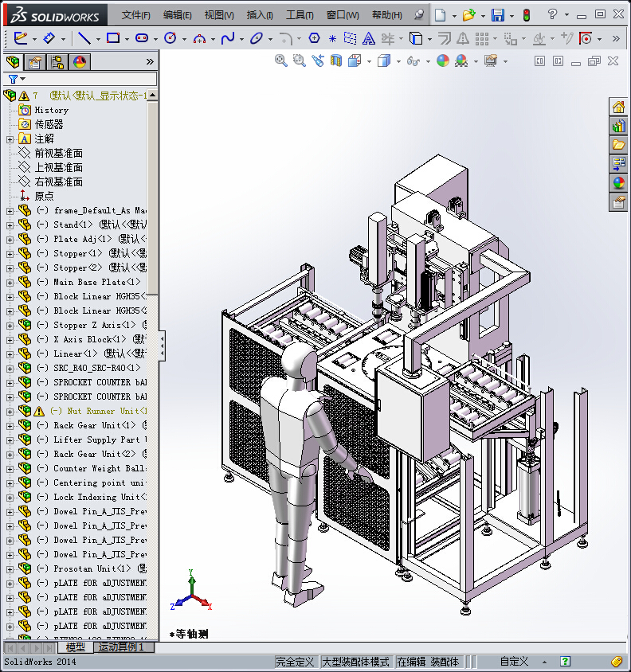631x672 pixels.
Task: Open the PropertyManager tab
Action: tap(35, 62)
